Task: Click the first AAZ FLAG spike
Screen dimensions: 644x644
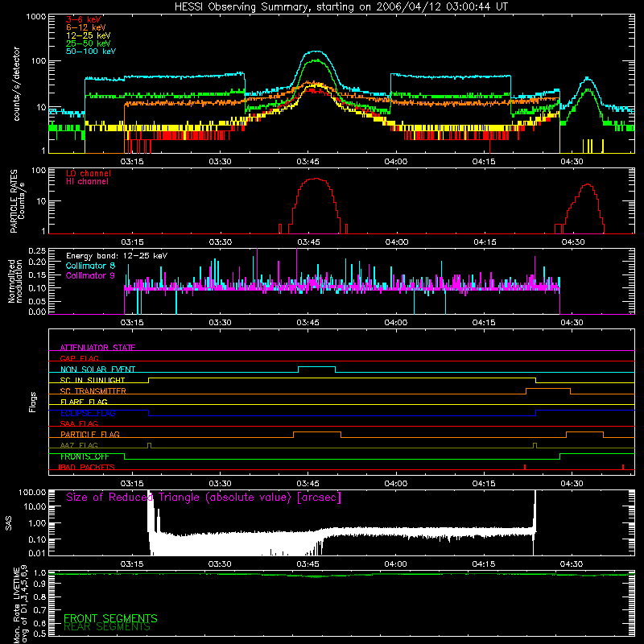Action: (149, 445)
